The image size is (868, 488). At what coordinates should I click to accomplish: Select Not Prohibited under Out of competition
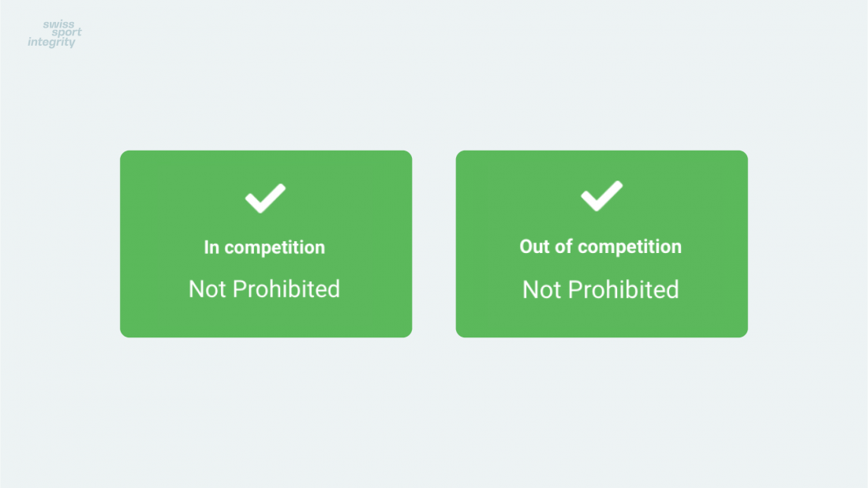600,290
